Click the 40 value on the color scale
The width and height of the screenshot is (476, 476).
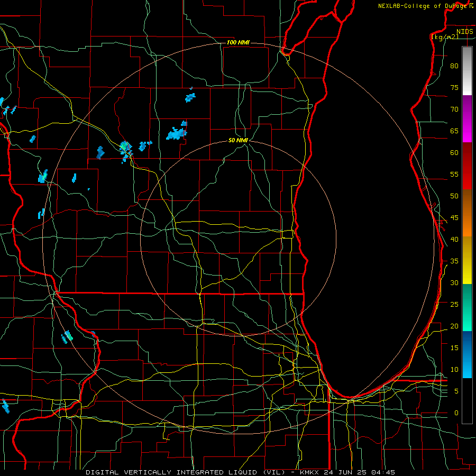pyautogui.click(x=454, y=240)
